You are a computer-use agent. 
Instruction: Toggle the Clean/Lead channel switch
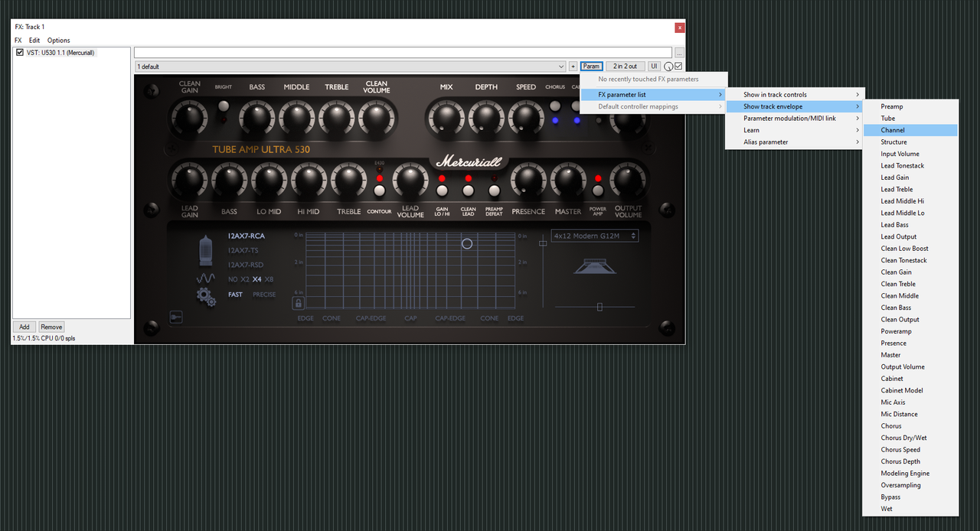(x=468, y=191)
